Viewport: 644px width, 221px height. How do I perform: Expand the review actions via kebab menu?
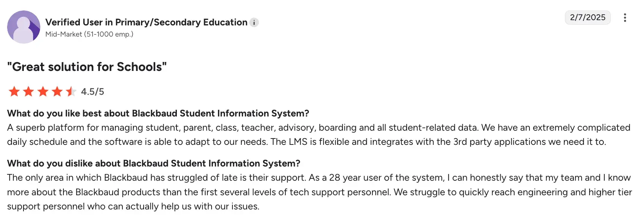pos(625,18)
